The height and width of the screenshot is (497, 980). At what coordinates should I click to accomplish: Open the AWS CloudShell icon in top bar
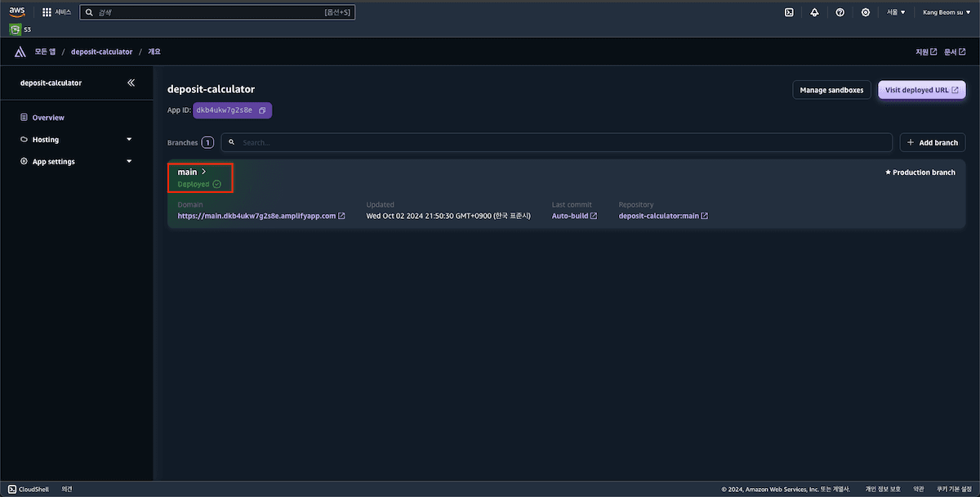(x=789, y=12)
